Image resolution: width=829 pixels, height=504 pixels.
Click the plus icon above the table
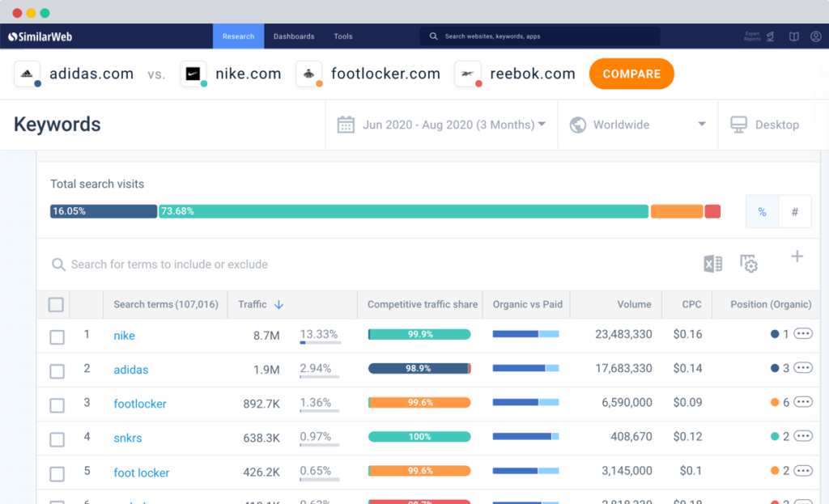coord(797,256)
